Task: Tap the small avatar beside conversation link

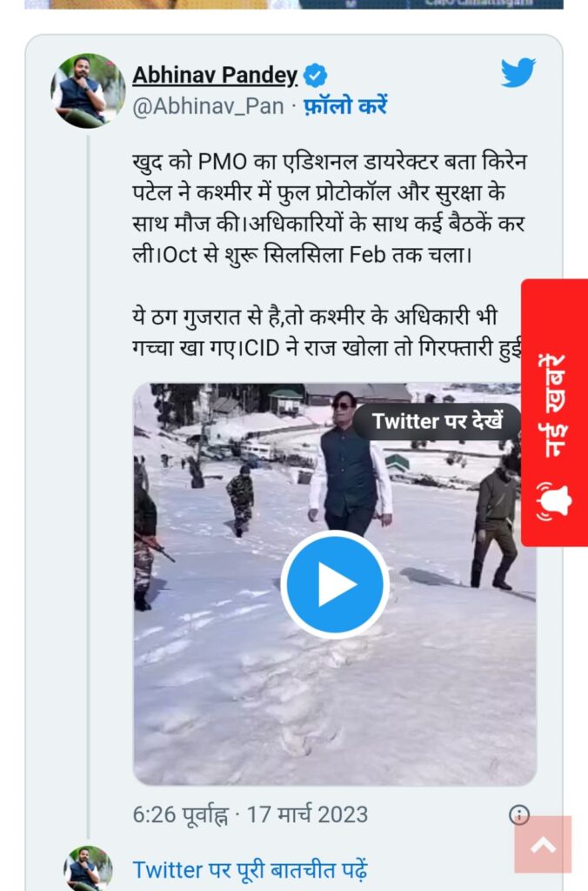Action: (88, 868)
